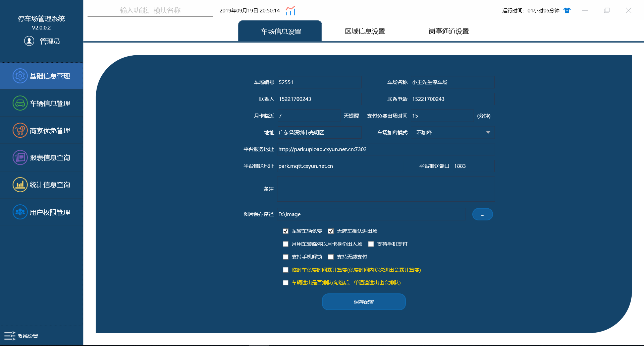
Task: Click the 备注 remarks text area
Action: pyautogui.click(x=386, y=189)
